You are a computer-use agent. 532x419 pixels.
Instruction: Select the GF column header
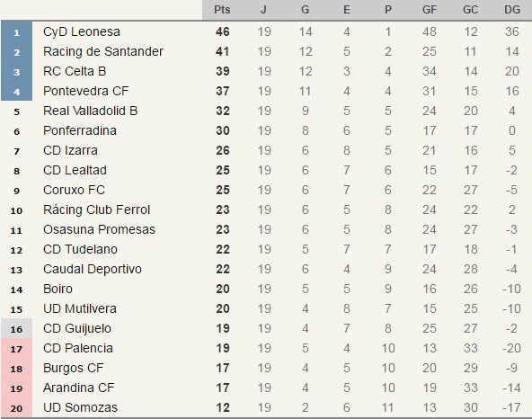point(430,10)
